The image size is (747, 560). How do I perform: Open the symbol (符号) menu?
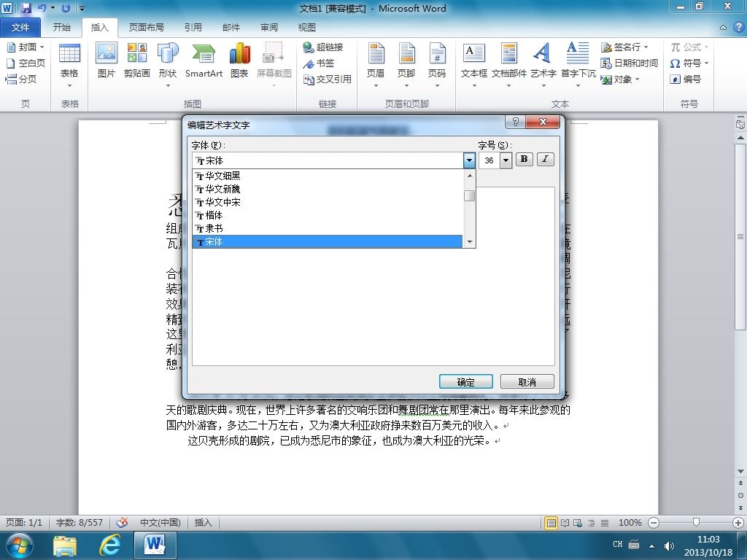click(x=689, y=63)
